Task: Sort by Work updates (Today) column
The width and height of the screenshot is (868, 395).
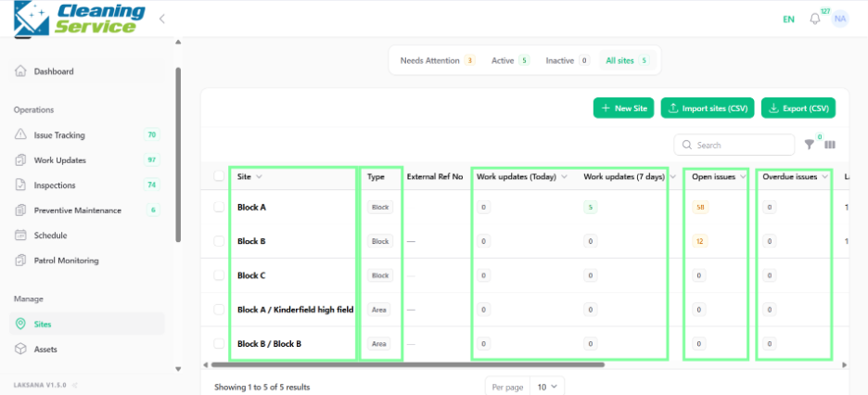Action: click(521, 177)
